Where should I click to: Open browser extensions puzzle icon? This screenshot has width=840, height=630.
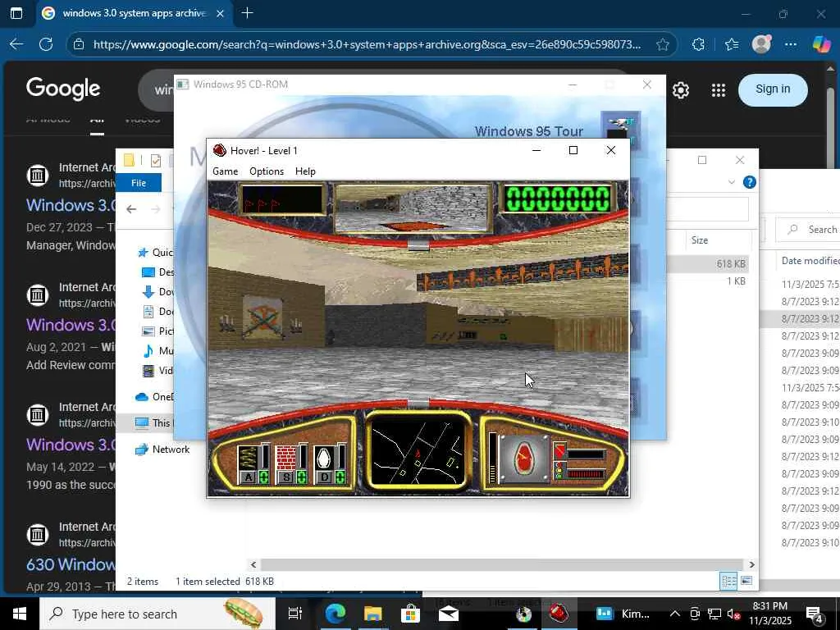(x=698, y=44)
